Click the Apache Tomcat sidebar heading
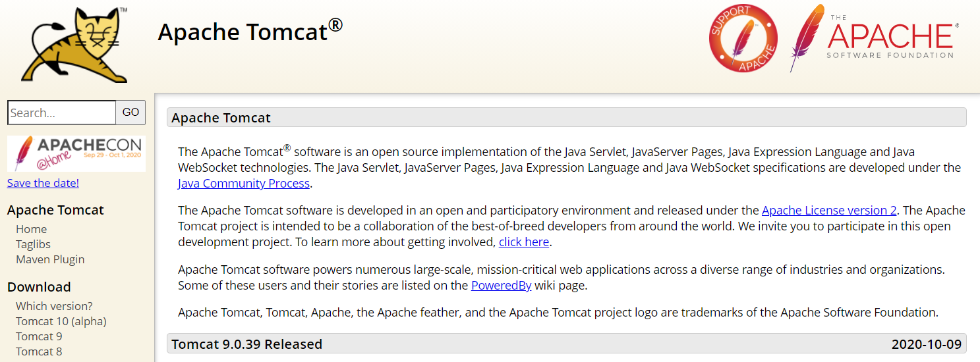The image size is (980, 362). click(x=55, y=210)
